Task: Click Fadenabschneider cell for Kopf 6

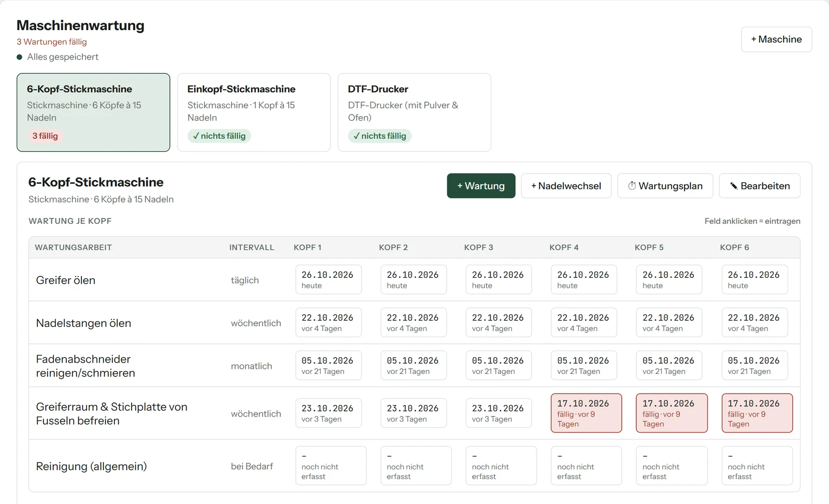Action: [754, 366]
